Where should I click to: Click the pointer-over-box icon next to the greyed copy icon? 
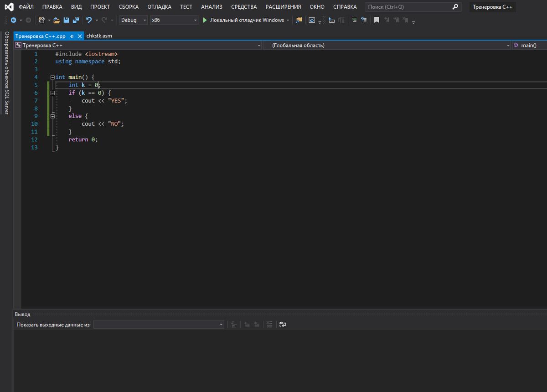pos(331,20)
